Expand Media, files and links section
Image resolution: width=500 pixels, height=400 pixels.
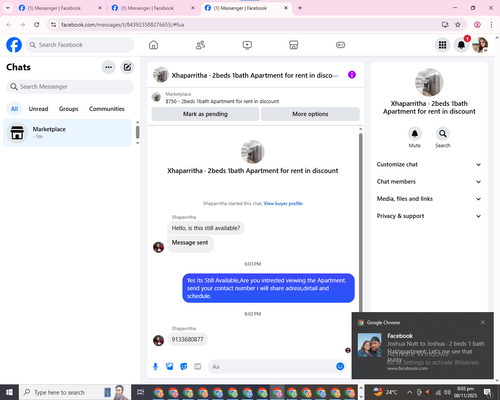[429, 199]
